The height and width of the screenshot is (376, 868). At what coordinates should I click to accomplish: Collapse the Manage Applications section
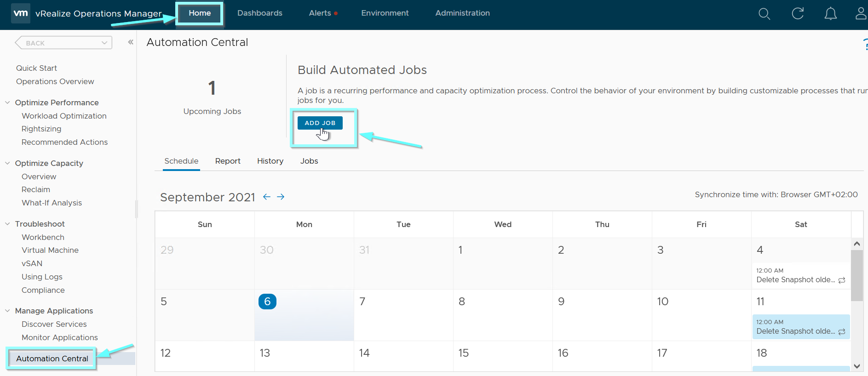pos(7,311)
